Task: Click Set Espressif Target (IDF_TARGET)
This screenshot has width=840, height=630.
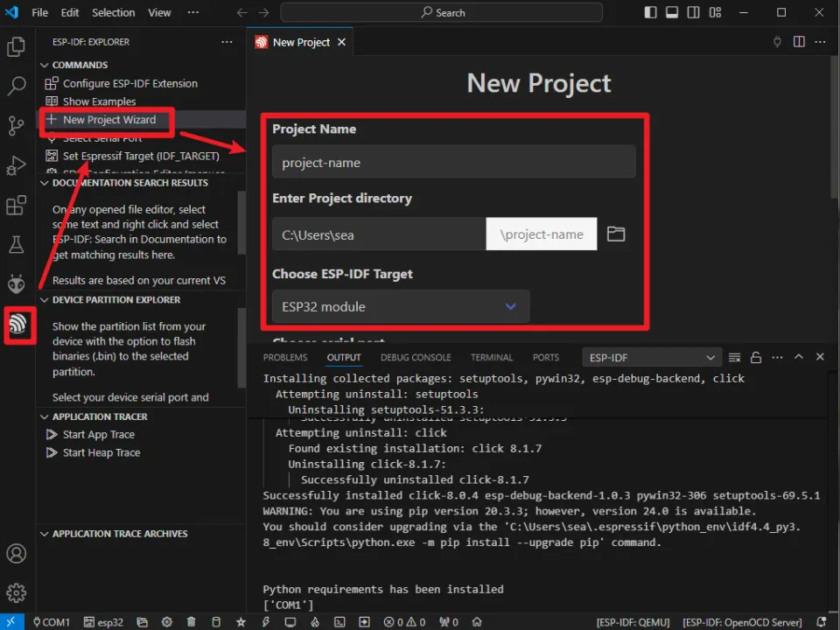Action: click(x=141, y=156)
